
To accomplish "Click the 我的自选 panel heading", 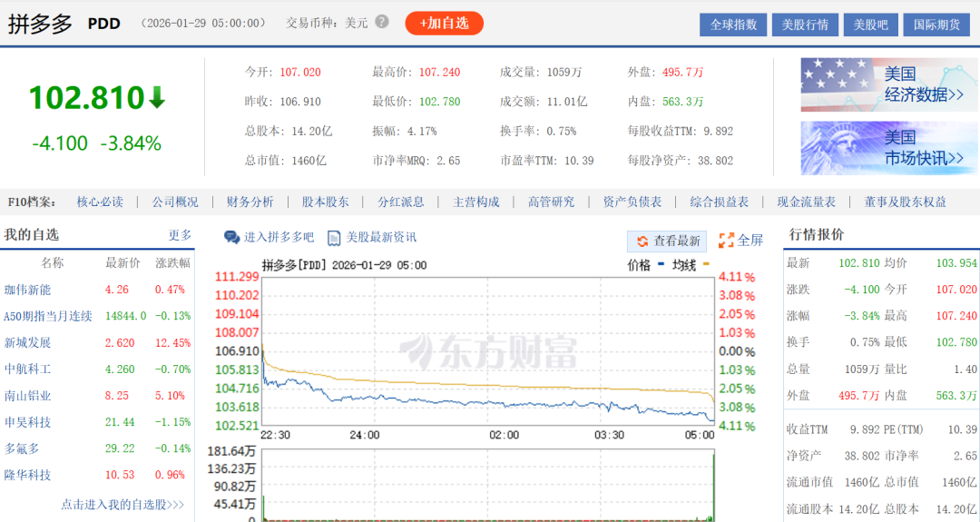I will (x=31, y=234).
